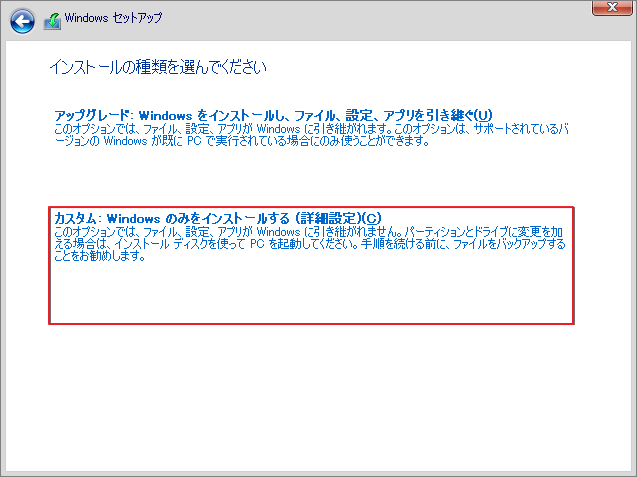Click the Windows Setup icon in title bar
Viewport: 637px width, 477px height.
click(x=52, y=21)
